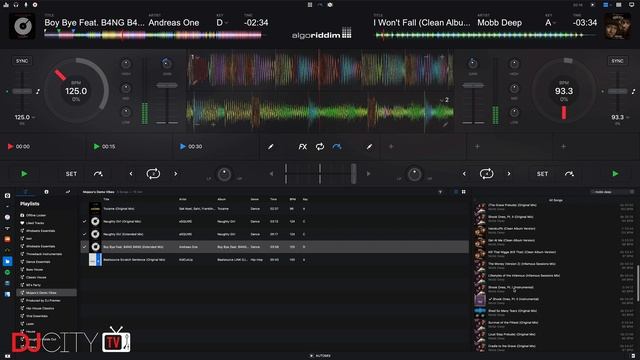Select the Tsunami (Original Mix) track row

click(x=274, y=209)
